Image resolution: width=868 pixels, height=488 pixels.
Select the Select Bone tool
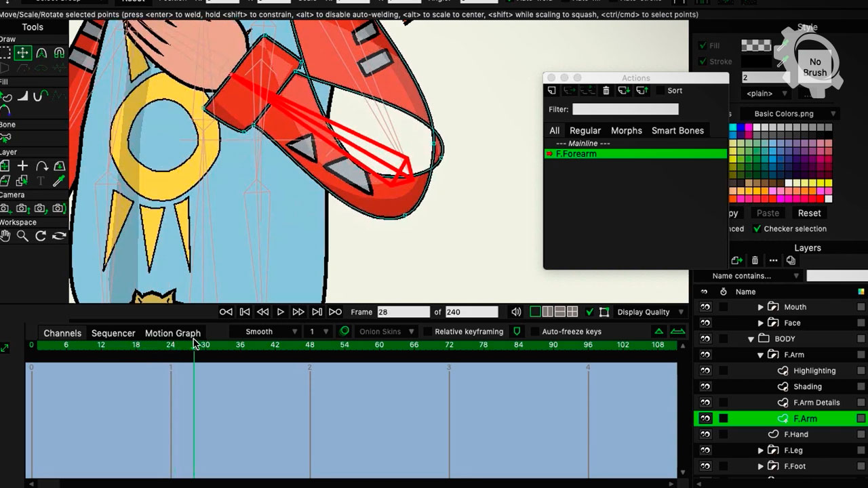point(5,138)
